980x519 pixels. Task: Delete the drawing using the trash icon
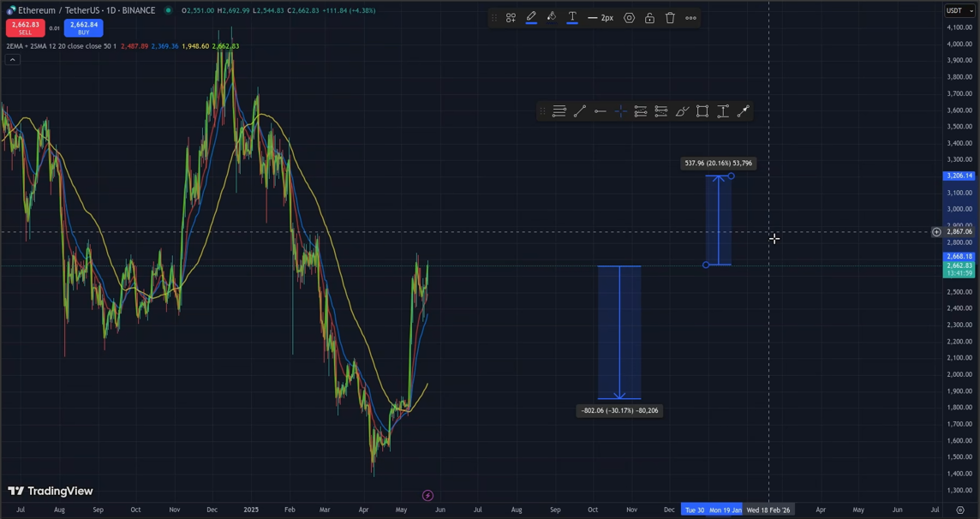pos(669,17)
